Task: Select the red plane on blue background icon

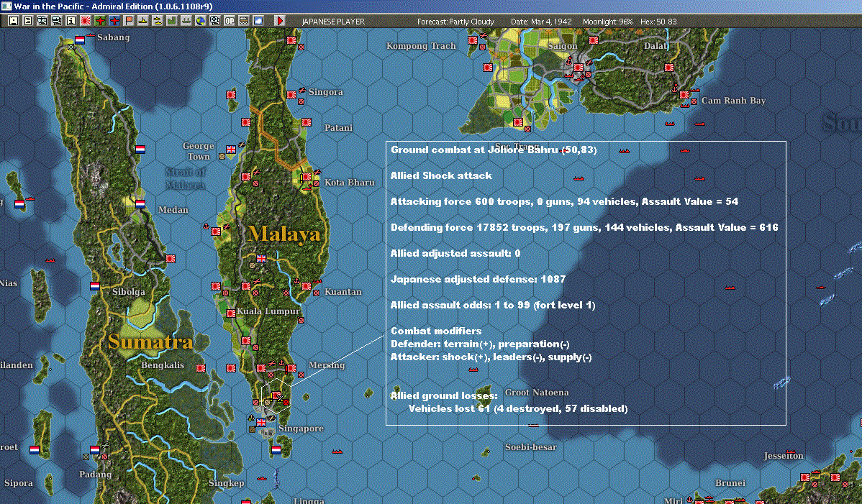Action: pyautogui.click(x=114, y=21)
